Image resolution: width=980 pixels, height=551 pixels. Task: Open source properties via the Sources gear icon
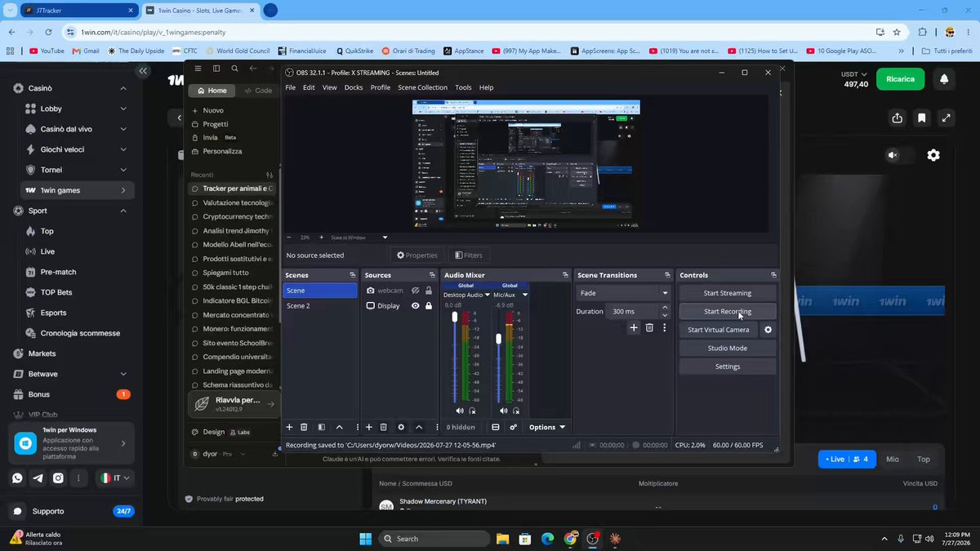401,427
